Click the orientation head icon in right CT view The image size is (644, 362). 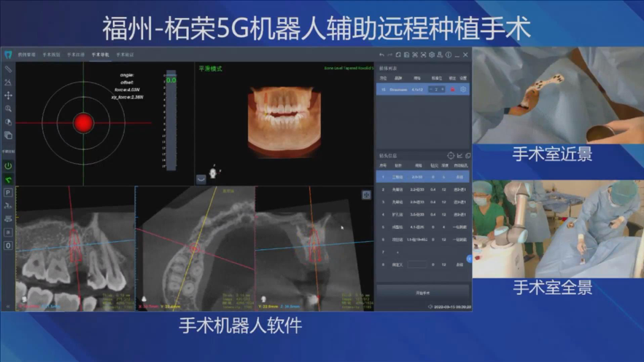(264, 299)
